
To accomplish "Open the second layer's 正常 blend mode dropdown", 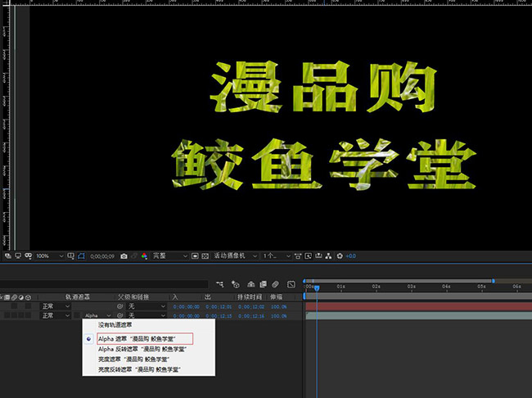I will (x=56, y=315).
